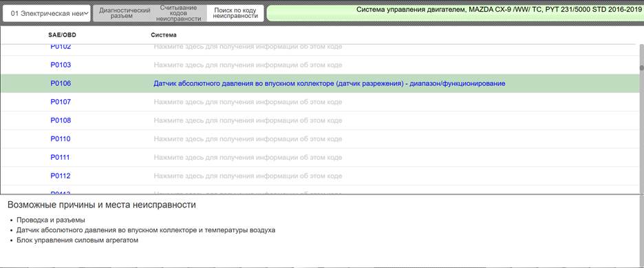Click the MAZDA CX-9 vehicle info bar
This screenshot has width=644, height=268.
click(455, 13)
